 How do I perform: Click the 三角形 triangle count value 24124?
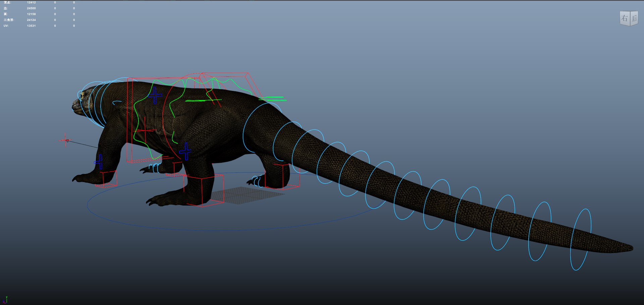[x=31, y=20]
